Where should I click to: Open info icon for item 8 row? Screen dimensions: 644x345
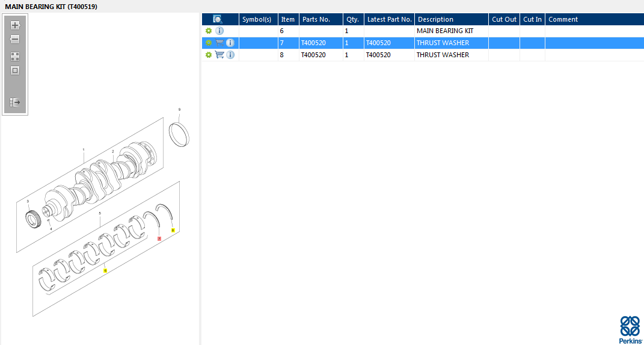click(x=230, y=55)
